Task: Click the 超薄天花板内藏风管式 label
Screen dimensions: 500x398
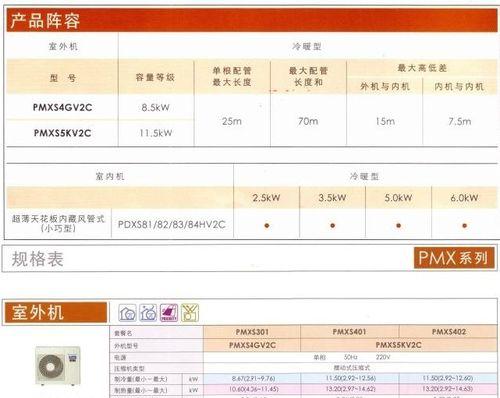Action: (x=58, y=219)
